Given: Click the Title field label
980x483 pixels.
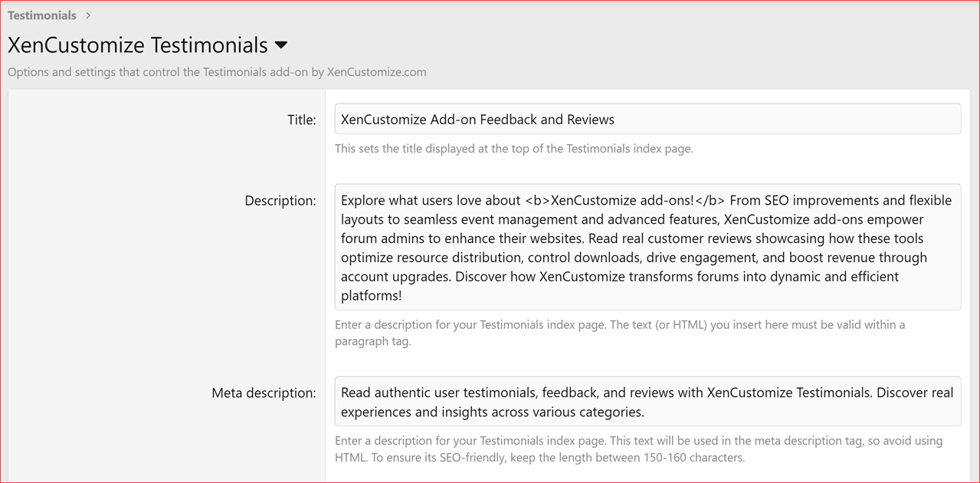Looking at the screenshot, I should coord(301,120).
